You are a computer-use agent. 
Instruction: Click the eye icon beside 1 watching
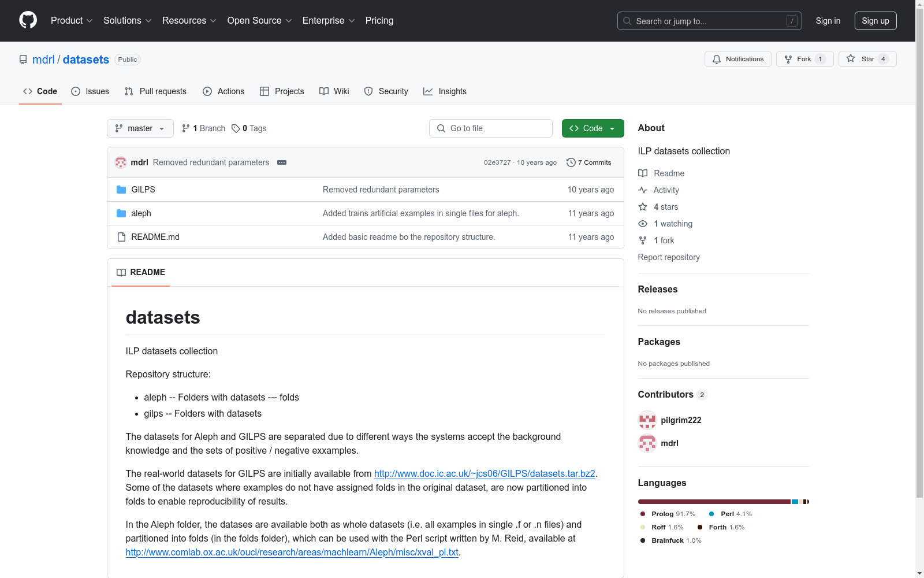(643, 224)
